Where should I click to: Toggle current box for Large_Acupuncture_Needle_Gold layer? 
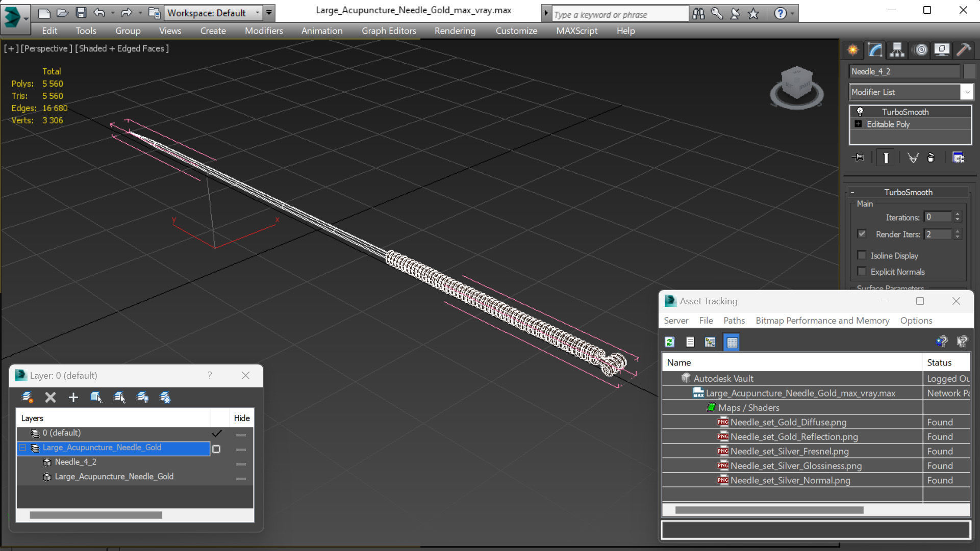tap(216, 449)
